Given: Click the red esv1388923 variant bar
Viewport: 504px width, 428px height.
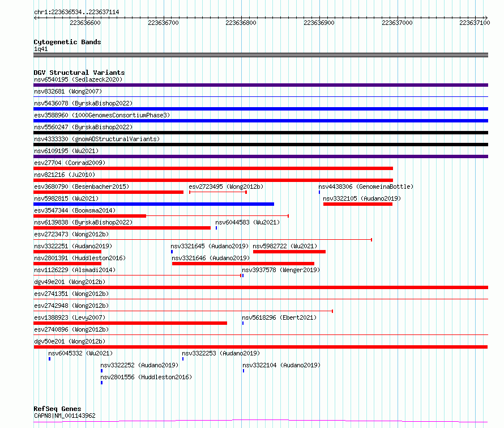Looking at the screenshot, I should [x=130, y=323].
